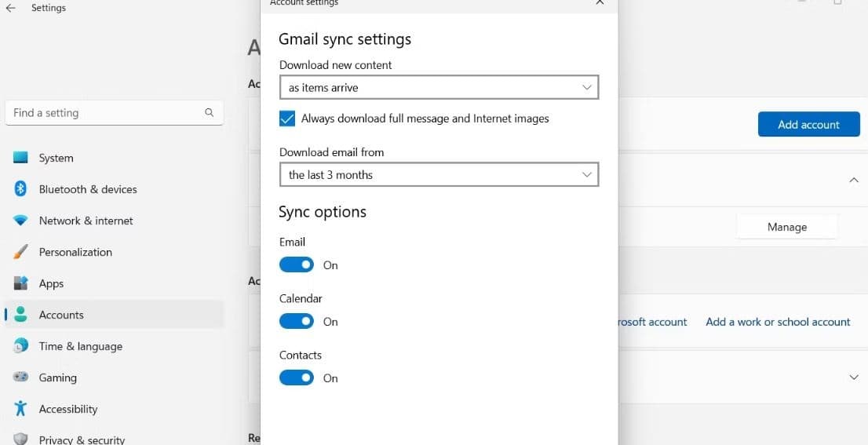Turn off the Email sync toggle
The image size is (868, 445).
(296, 264)
